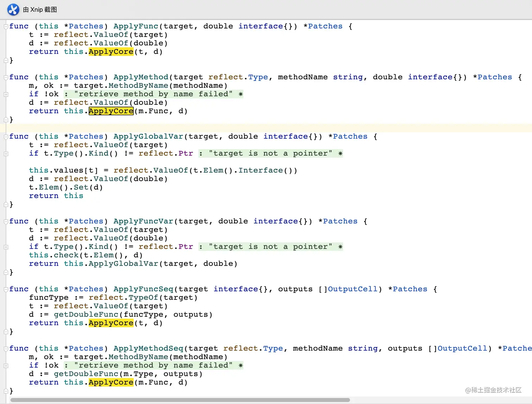Click the folded "target is not a pointer" placeholder in ApplyGlobalVar
Image resolution: width=532 pixels, height=404 pixels.
click(271, 153)
